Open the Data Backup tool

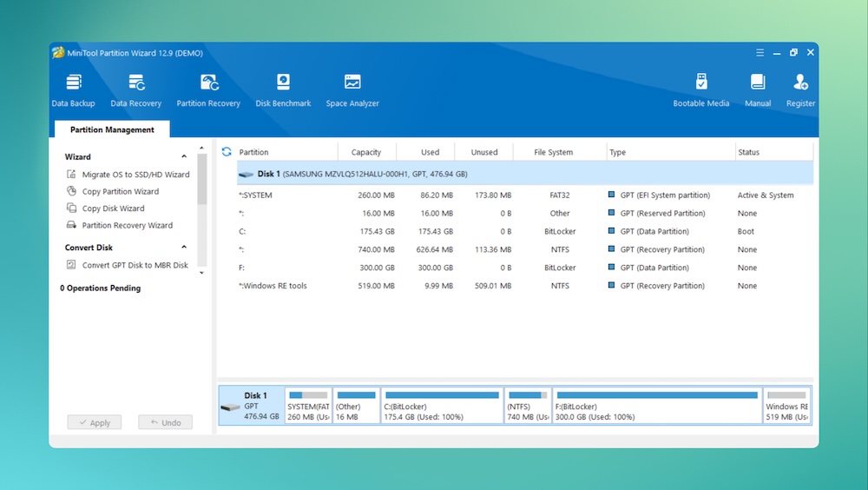73,90
